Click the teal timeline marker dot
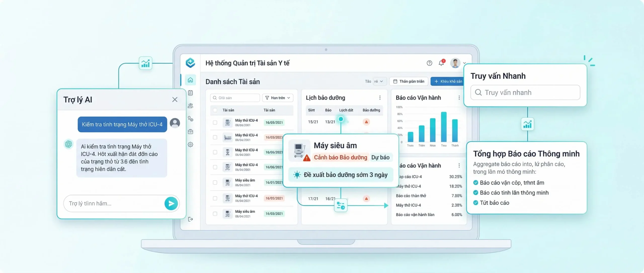This screenshot has height=273, width=644. point(341,119)
